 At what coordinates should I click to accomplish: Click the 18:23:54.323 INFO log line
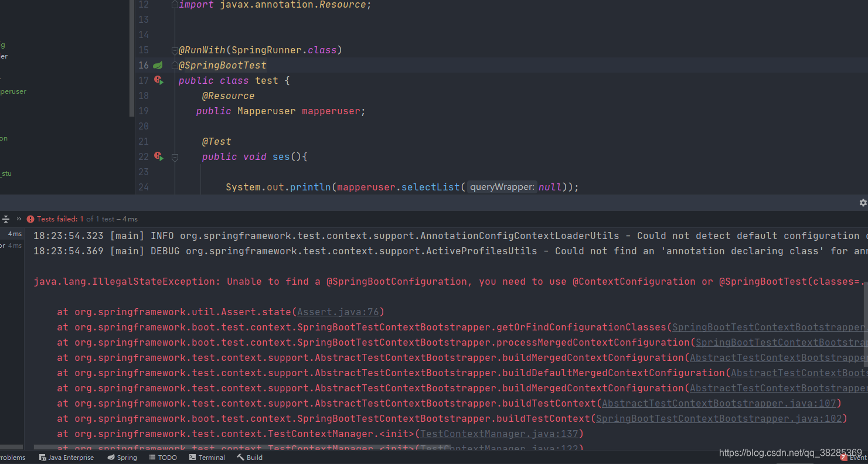[450, 236]
